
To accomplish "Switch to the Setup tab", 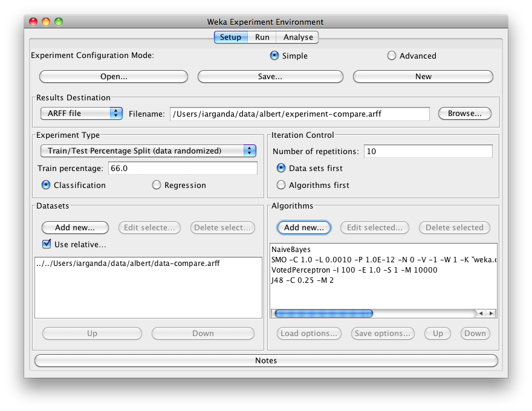I will tap(231, 37).
